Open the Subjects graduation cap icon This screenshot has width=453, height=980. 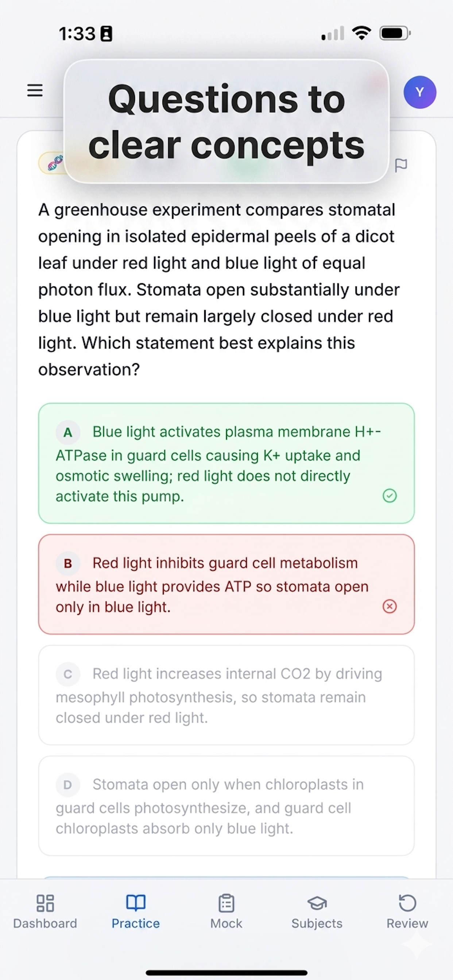[x=317, y=903]
